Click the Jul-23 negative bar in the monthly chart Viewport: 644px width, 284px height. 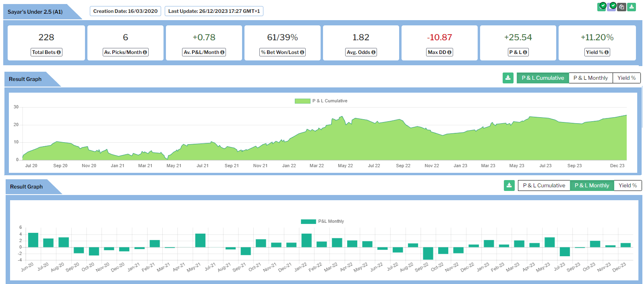(x=565, y=252)
